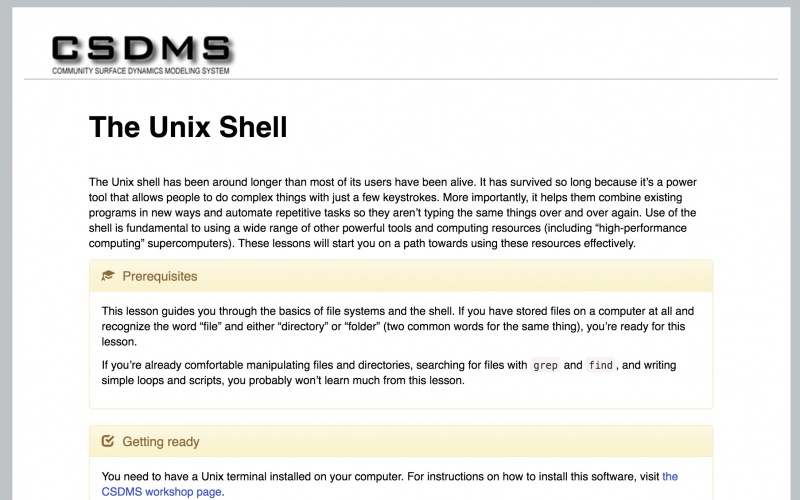Click the CSDMS logo
The height and width of the screenshot is (500, 800).
[x=141, y=50]
